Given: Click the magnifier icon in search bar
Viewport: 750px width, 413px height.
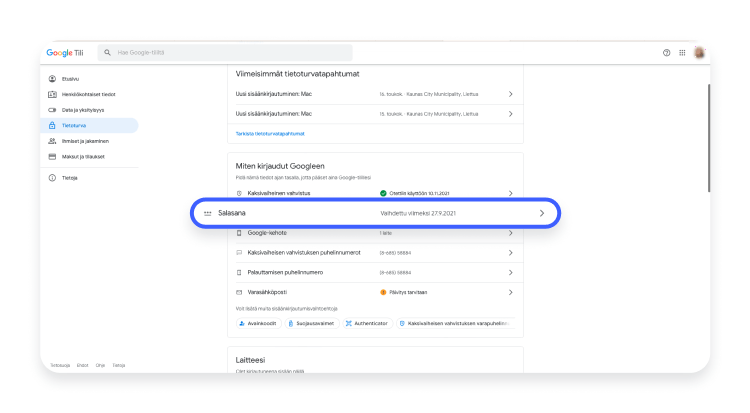Looking at the screenshot, I should (107, 53).
